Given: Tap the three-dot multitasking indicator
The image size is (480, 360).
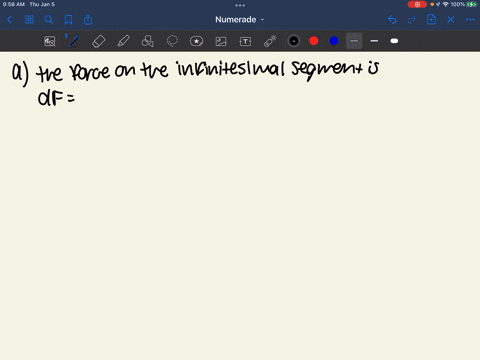Looking at the screenshot, I should point(240,5).
